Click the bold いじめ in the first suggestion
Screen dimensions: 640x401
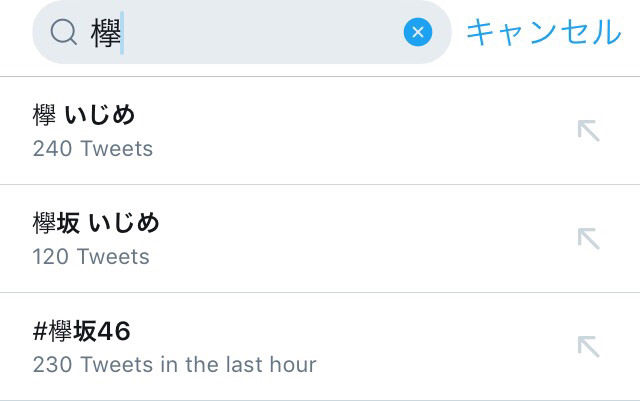100,116
